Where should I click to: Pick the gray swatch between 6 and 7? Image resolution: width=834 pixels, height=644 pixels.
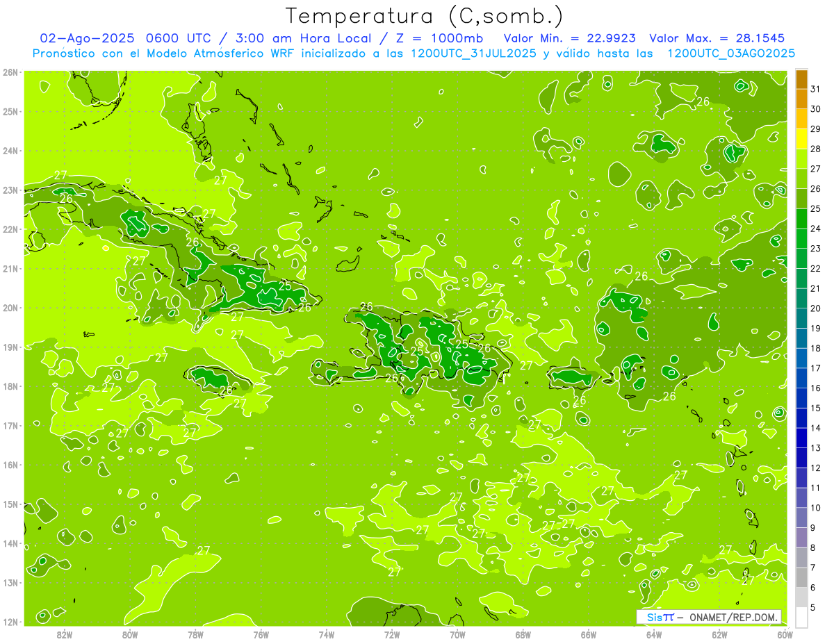click(801, 577)
